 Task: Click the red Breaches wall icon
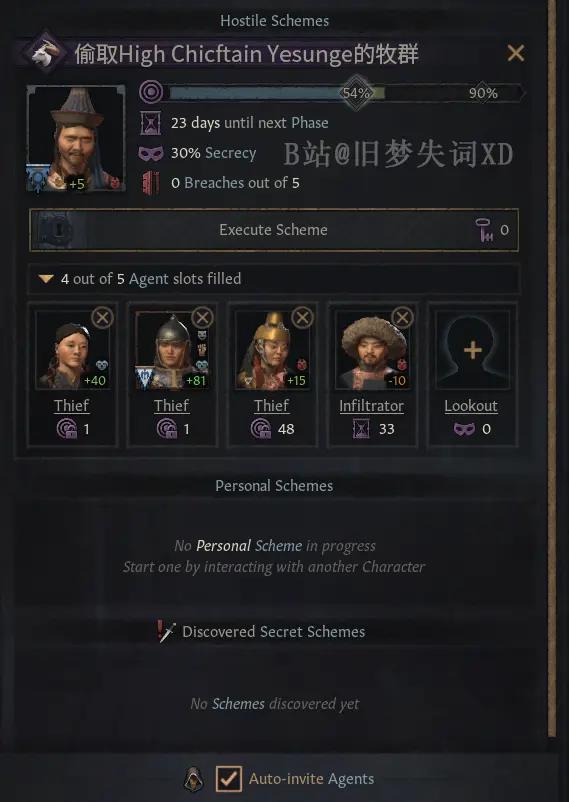pyautogui.click(x=151, y=183)
